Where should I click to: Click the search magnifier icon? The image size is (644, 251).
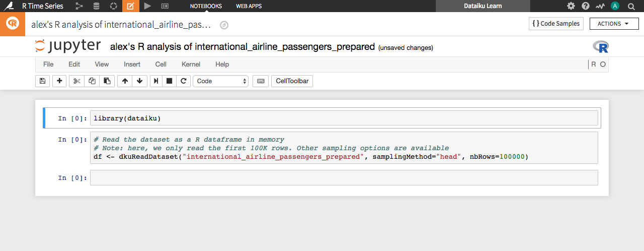(631, 6)
